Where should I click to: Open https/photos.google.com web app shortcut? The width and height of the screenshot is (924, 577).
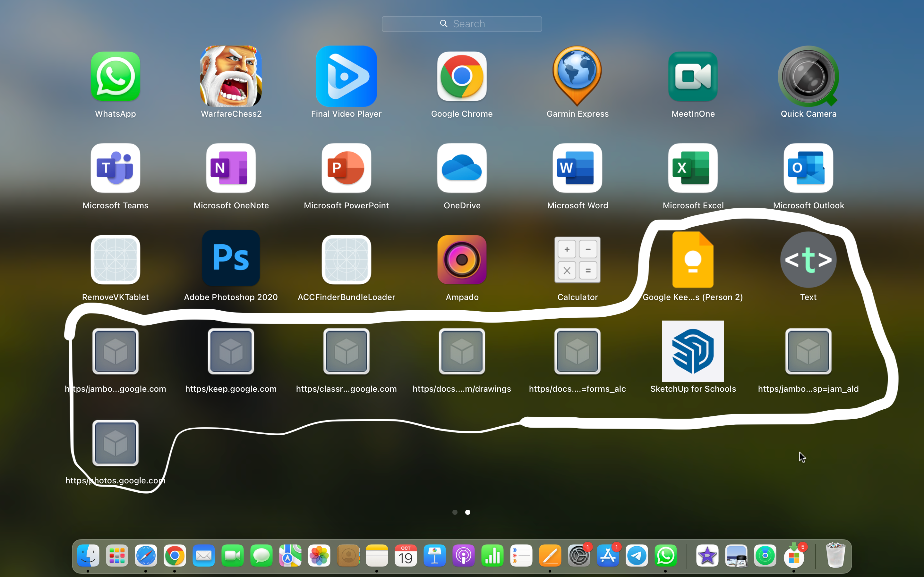115,443
